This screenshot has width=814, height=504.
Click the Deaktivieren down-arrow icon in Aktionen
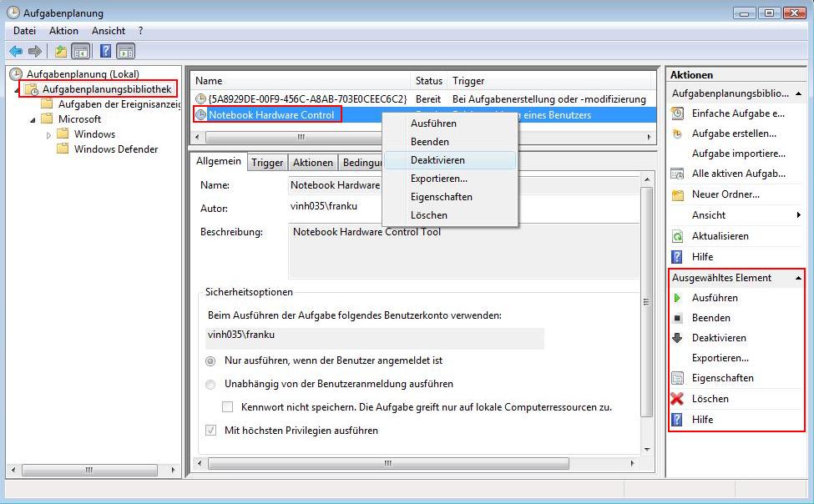coord(677,338)
